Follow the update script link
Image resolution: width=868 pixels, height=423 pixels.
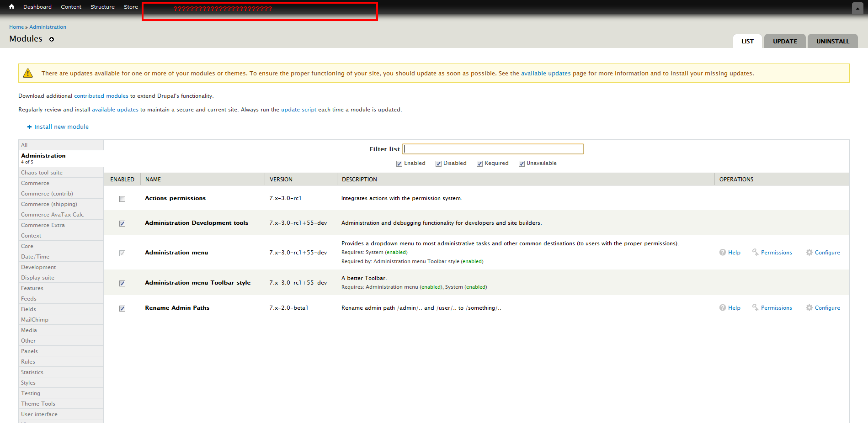pyautogui.click(x=298, y=110)
